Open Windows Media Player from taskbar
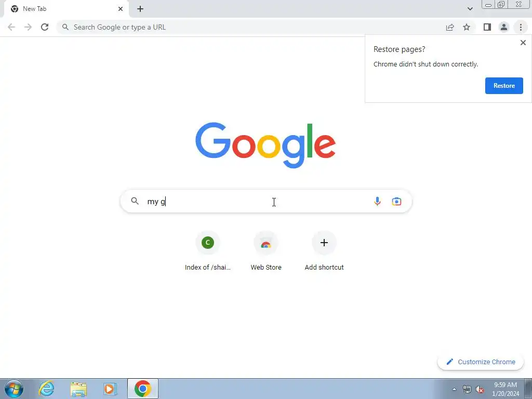The width and height of the screenshot is (532, 399). coord(110,389)
